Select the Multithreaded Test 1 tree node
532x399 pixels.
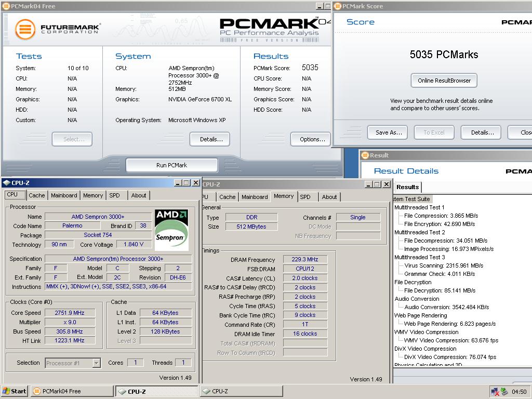click(x=419, y=207)
